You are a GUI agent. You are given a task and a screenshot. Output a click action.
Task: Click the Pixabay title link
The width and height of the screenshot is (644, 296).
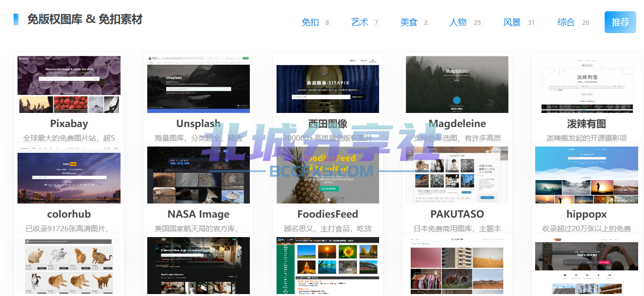coord(69,124)
